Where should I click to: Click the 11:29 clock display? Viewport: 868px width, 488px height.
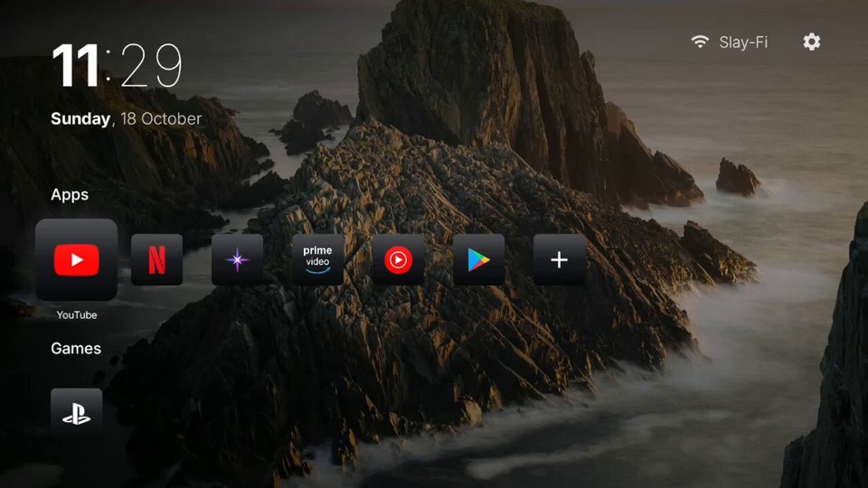coord(117,66)
